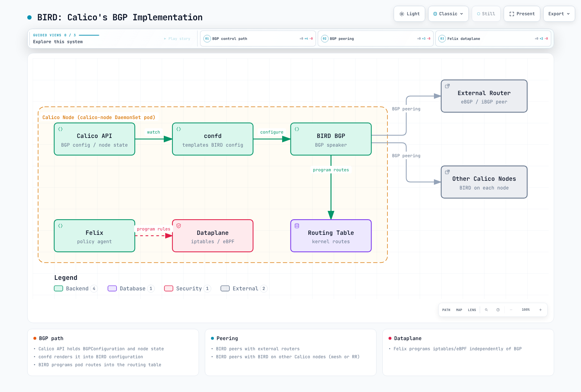Click the Security legend color swatch
The height and width of the screenshot is (392, 581).
click(168, 289)
